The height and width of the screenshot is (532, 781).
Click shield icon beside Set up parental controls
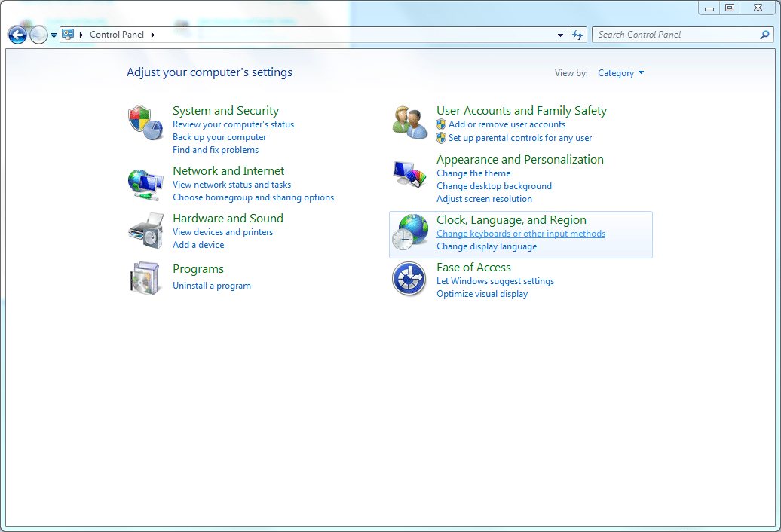[441, 138]
